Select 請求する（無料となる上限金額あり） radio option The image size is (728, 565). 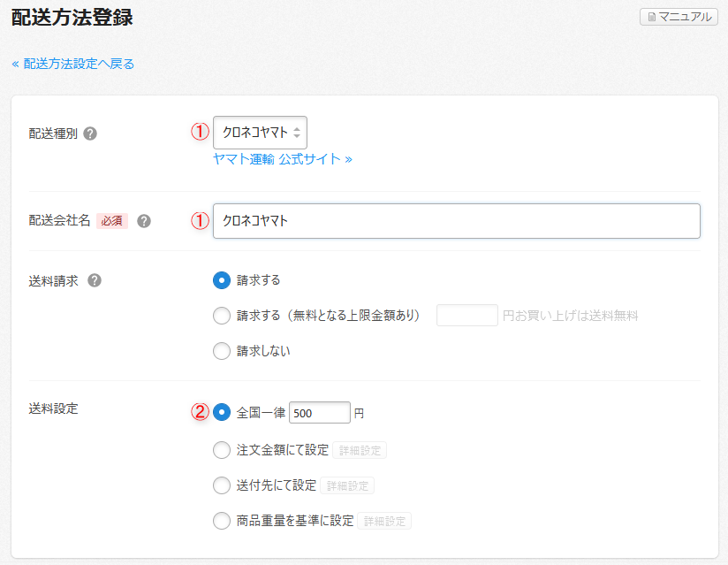(x=222, y=316)
